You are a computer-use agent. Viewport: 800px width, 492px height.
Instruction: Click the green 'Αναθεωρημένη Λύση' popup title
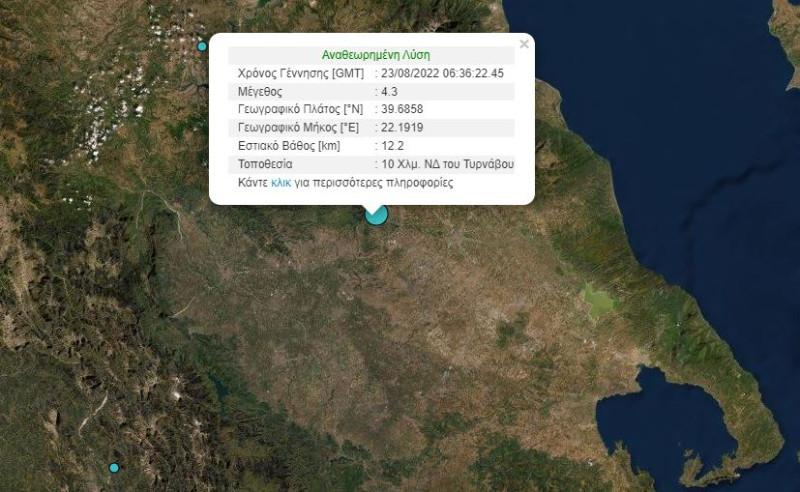coord(376,55)
